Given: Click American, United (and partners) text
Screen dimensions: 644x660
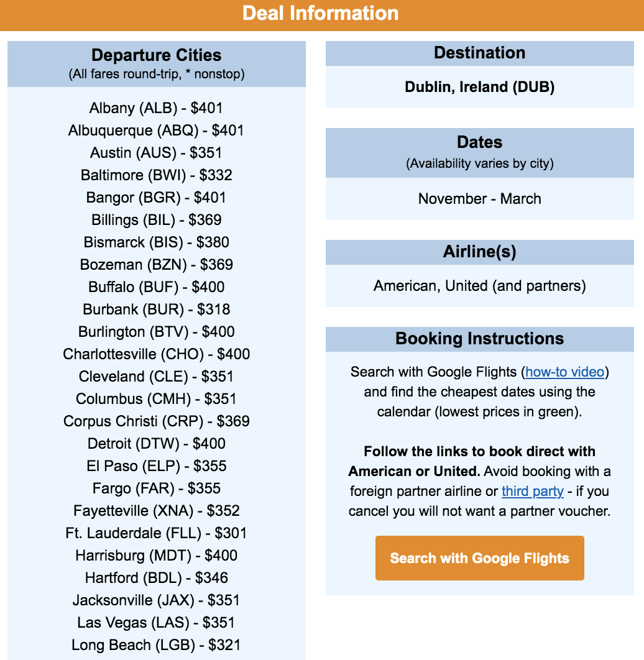Looking at the screenshot, I should coord(479,286).
